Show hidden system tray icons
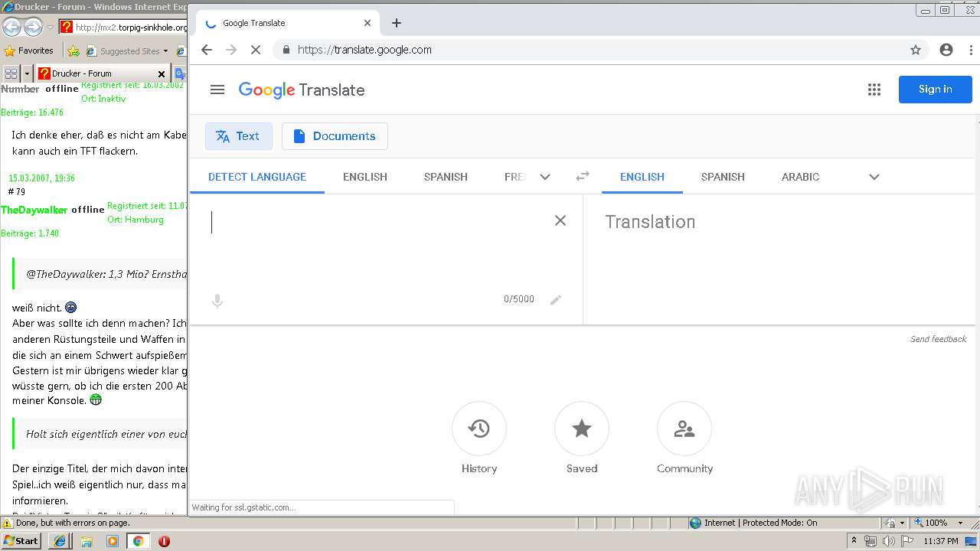 click(x=854, y=541)
